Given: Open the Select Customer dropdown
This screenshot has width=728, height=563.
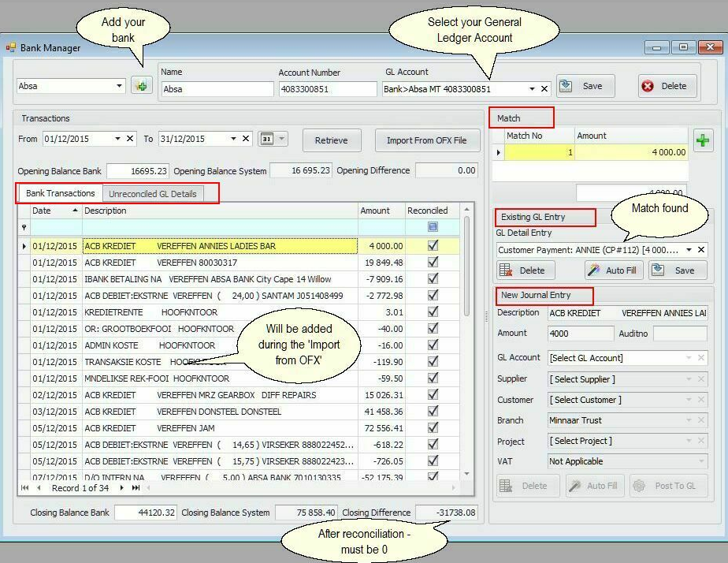Looking at the screenshot, I should pyautogui.click(x=689, y=400).
